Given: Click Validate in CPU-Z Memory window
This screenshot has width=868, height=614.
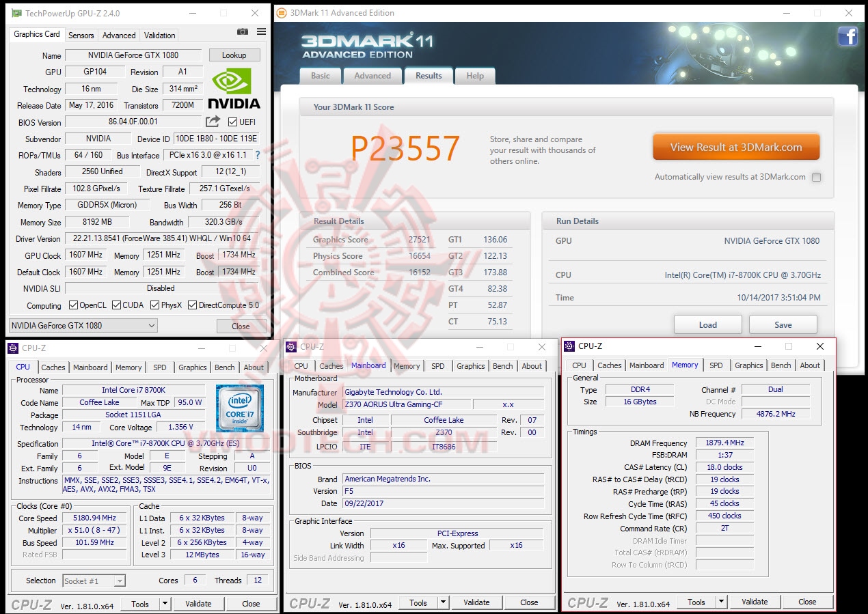Looking at the screenshot, I should [755, 602].
